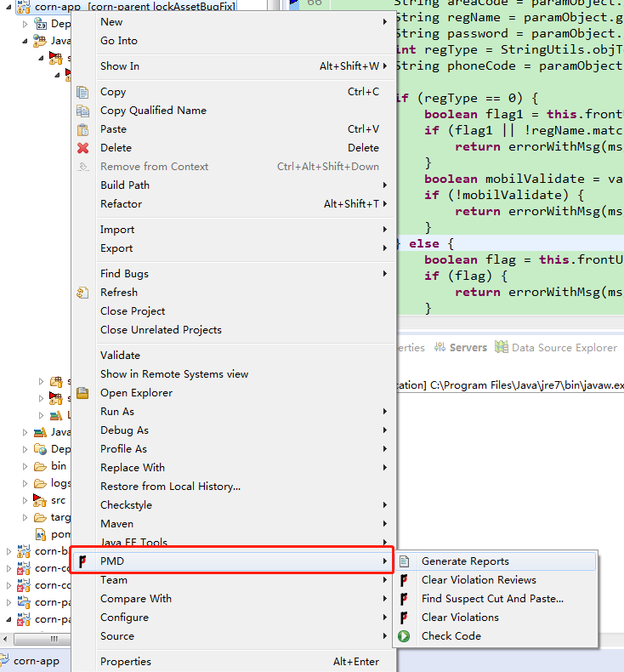
Task: Click the red Delete X icon
Action: (x=82, y=148)
